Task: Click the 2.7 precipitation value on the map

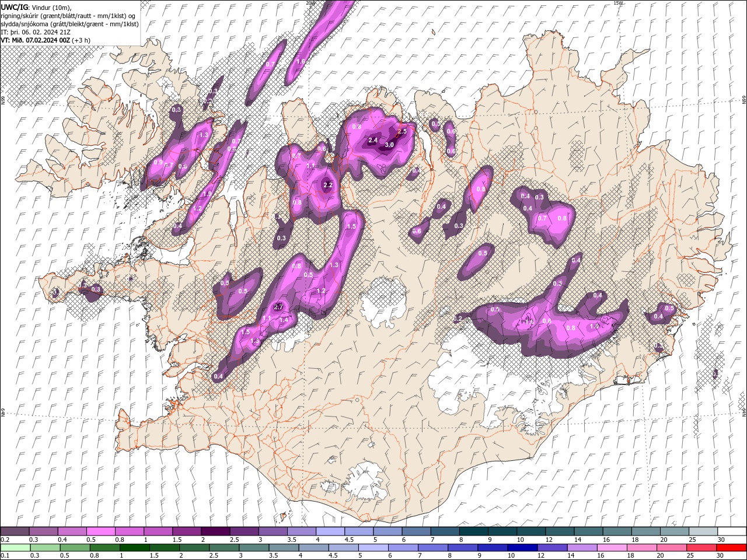Action: pyautogui.click(x=278, y=307)
